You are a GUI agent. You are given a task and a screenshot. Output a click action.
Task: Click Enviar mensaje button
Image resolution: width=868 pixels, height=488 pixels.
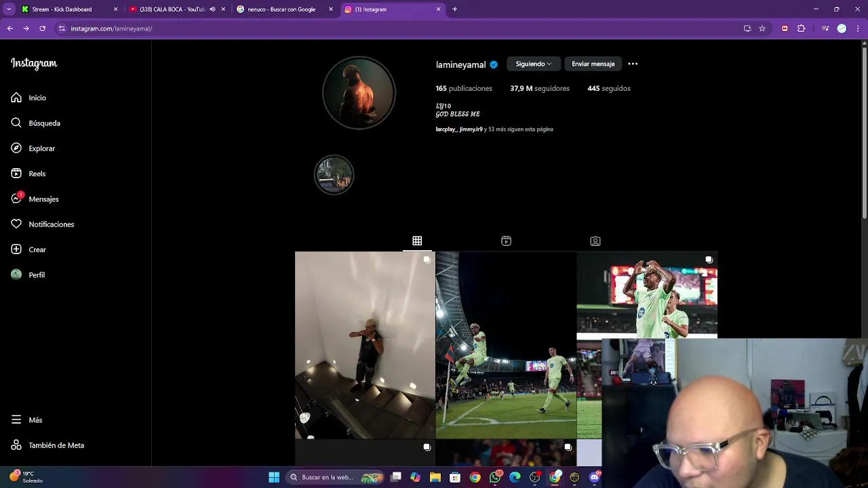[593, 64]
